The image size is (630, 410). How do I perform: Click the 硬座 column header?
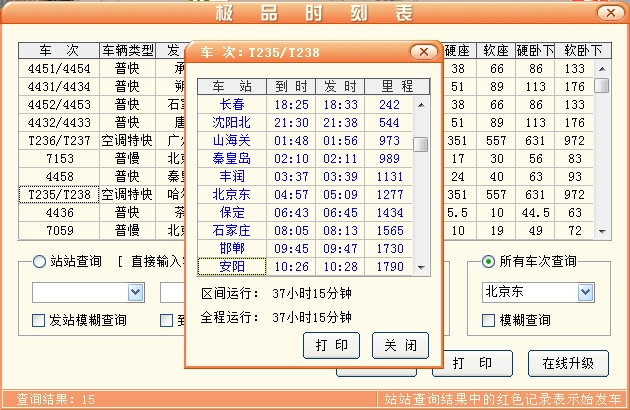[458, 50]
